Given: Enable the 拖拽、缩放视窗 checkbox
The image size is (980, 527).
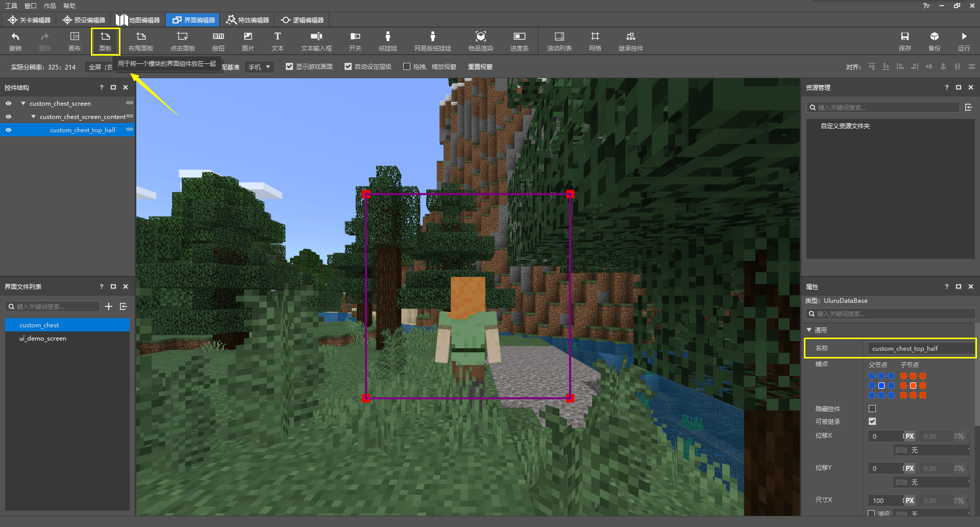Looking at the screenshot, I should pos(407,67).
